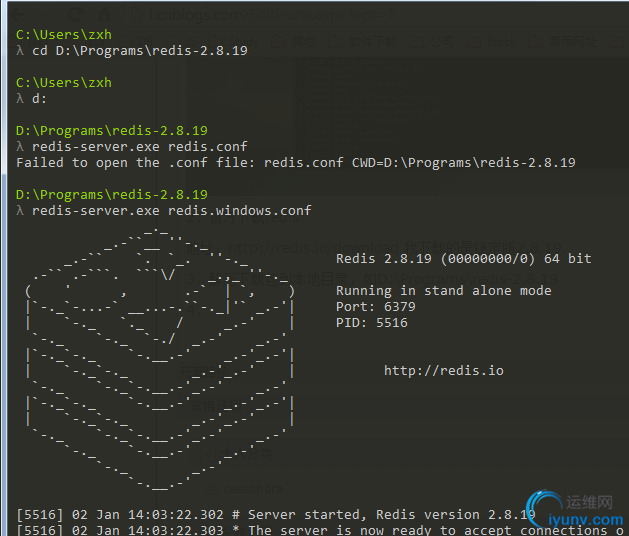Click the http://redis.io URL text
Screen dimensions: 629x536
(444, 371)
